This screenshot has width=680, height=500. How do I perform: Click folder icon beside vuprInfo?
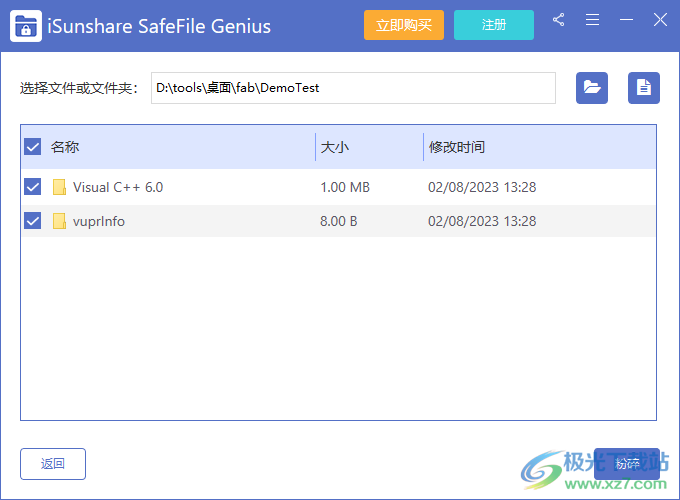tap(59, 221)
